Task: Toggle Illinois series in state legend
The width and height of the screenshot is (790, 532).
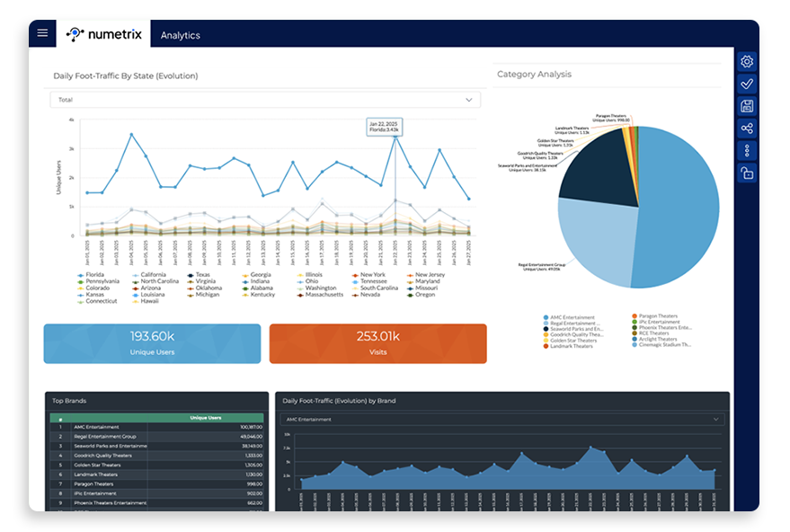Action: 309,275
